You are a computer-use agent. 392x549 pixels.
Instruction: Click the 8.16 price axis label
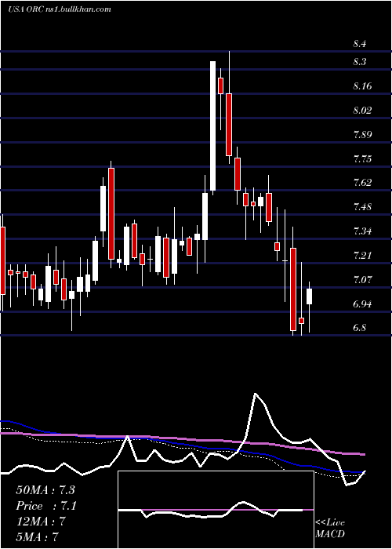tap(362, 86)
